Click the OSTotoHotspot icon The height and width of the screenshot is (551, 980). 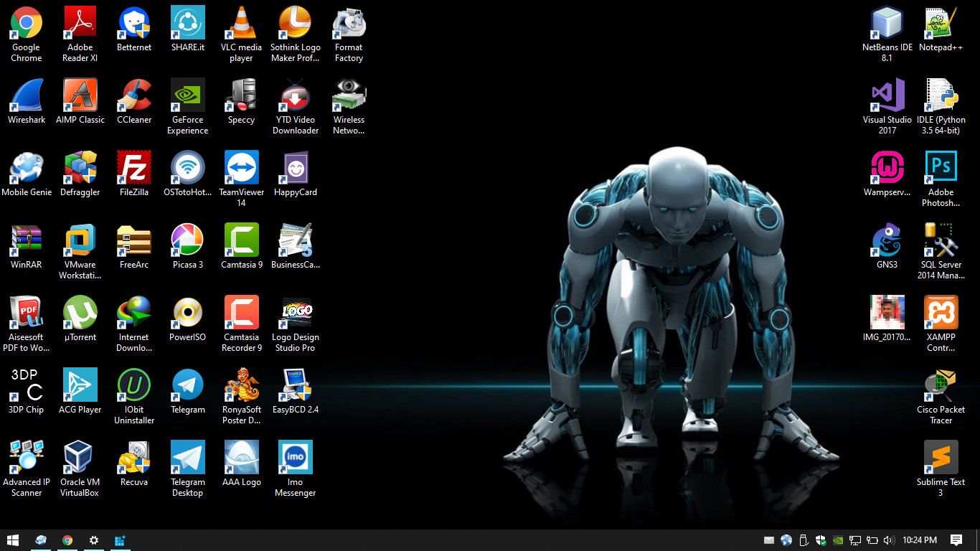[x=188, y=168]
